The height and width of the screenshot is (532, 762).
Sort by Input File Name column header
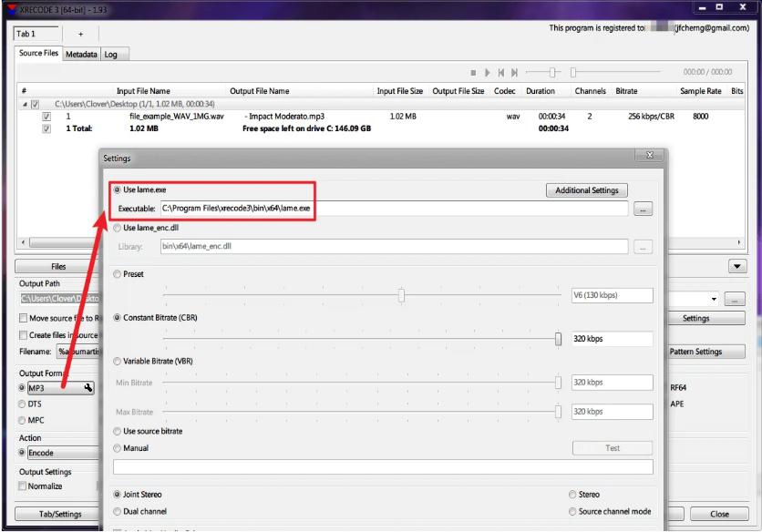tap(143, 91)
